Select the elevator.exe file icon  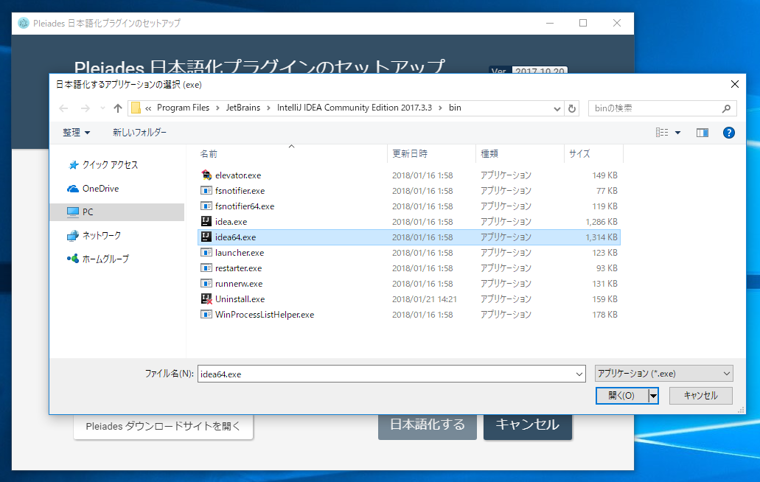206,175
